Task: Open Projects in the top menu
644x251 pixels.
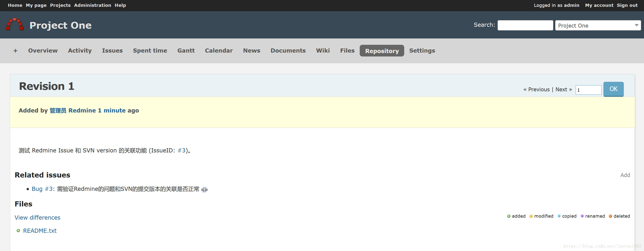Action: coord(60,5)
